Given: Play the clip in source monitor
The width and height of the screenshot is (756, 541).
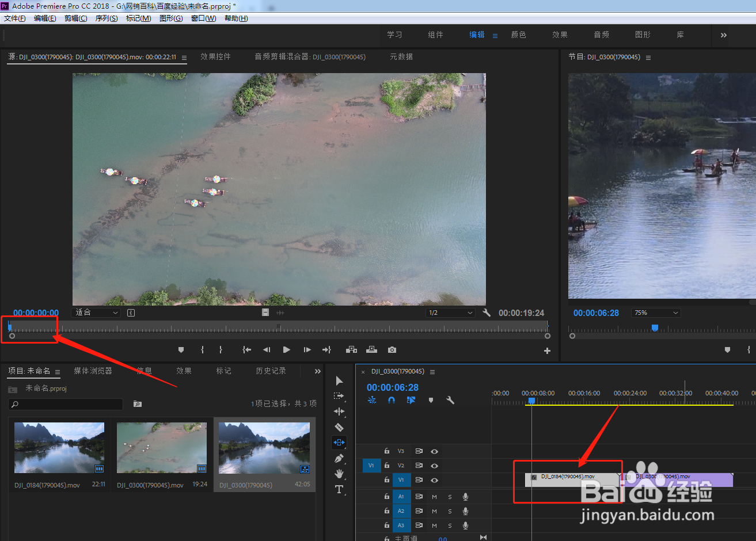Looking at the screenshot, I should pyautogui.click(x=286, y=350).
